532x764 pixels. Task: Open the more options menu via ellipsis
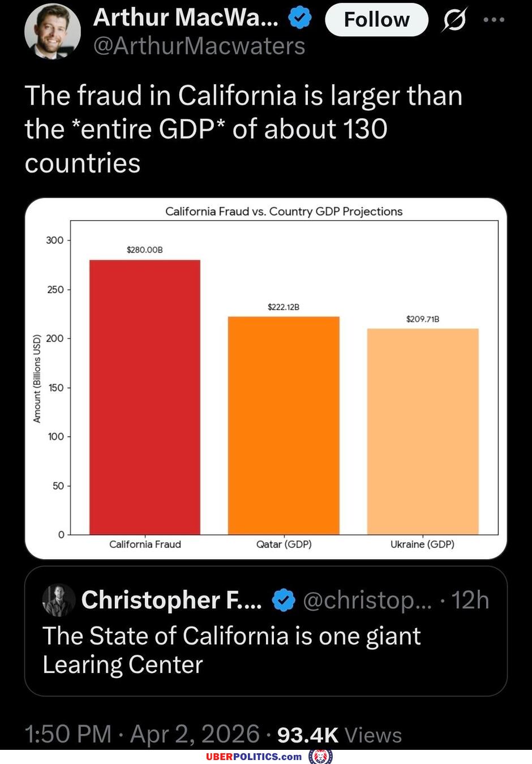(495, 19)
